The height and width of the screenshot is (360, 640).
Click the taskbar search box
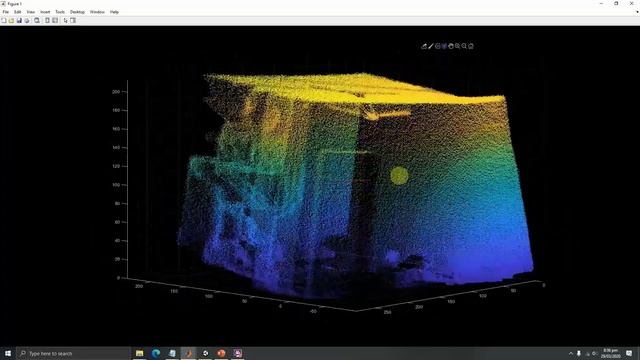point(74,353)
